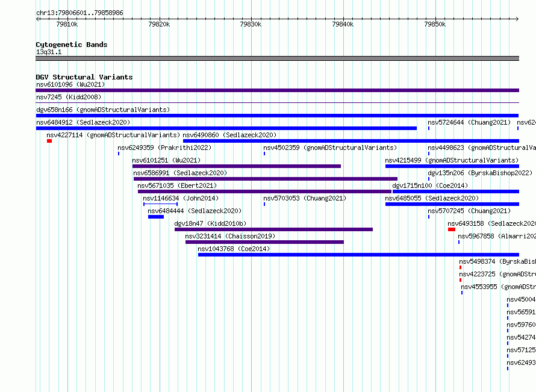
Task: Click dgv1715n100 (Coe2014) blue bar
Action: pos(456,191)
